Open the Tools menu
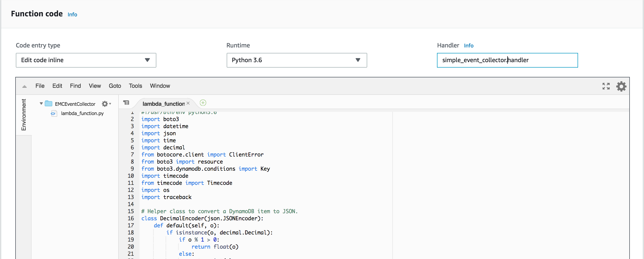The width and height of the screenshot is (644, 259). (x=135, y=86)
